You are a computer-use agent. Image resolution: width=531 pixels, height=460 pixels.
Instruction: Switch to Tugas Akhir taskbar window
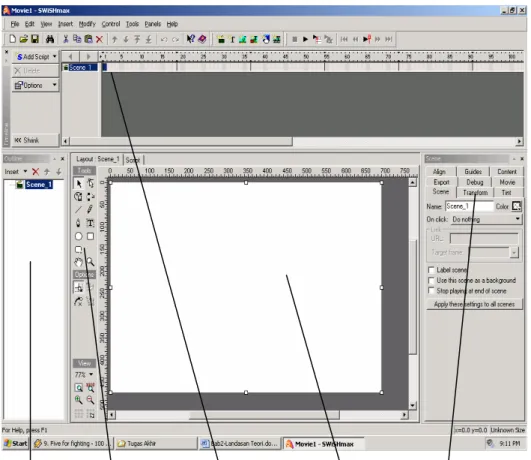coord(156,443)
